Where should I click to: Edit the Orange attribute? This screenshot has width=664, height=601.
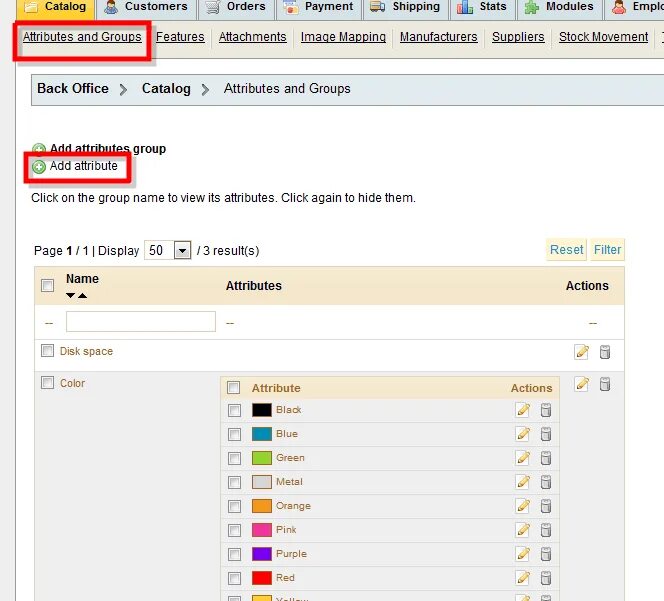pyautogui.click(x=523, y=506)
